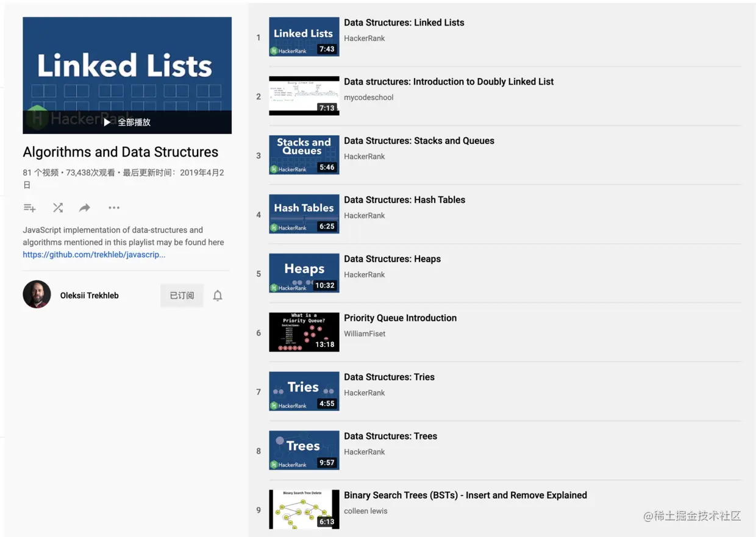The height and width of the screenshot is (537, 756).
Task: Open the Doubly Linked List 7:13 thumbnail
Action: click(304, 96)
